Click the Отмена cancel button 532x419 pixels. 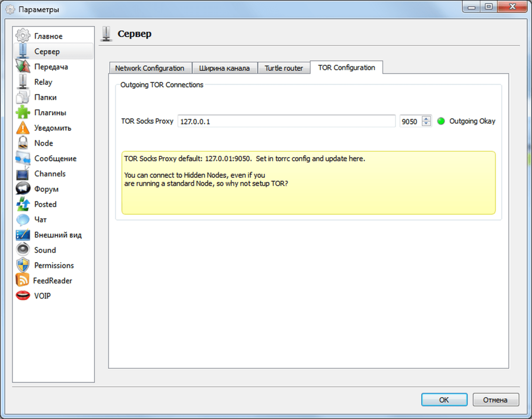[x=496, y=400]
